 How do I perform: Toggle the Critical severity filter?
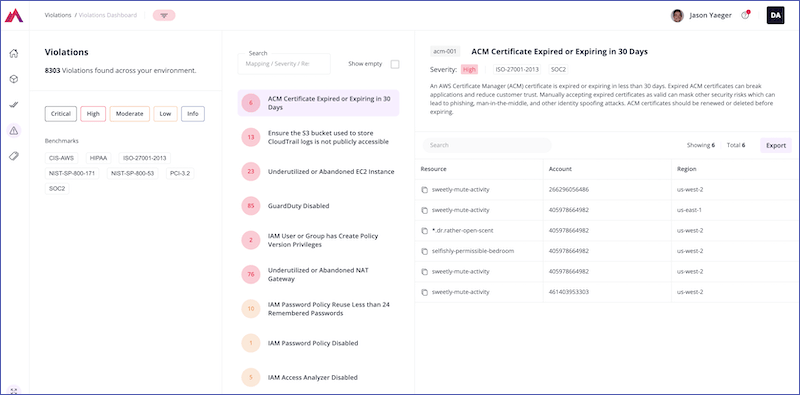tap(61, 114)
